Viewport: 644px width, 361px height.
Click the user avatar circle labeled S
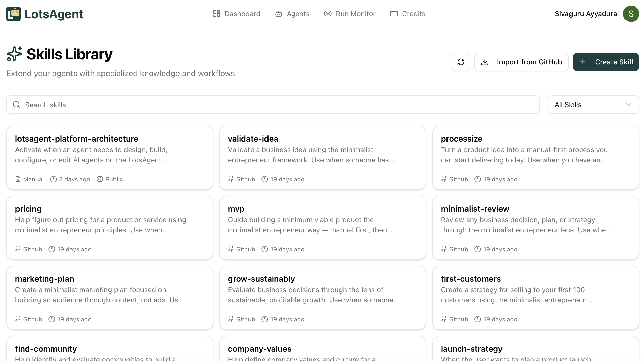(x=631, y=14)
